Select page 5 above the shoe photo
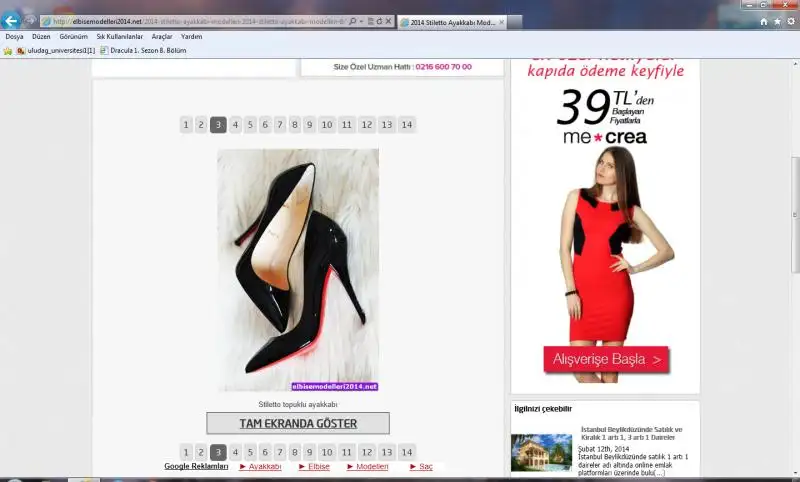The height and width of the screenshot is (482, 800). pos(250,124)
